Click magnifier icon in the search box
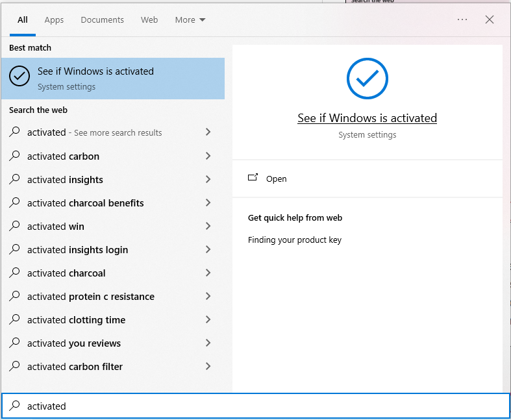 (x=15, y=406)
